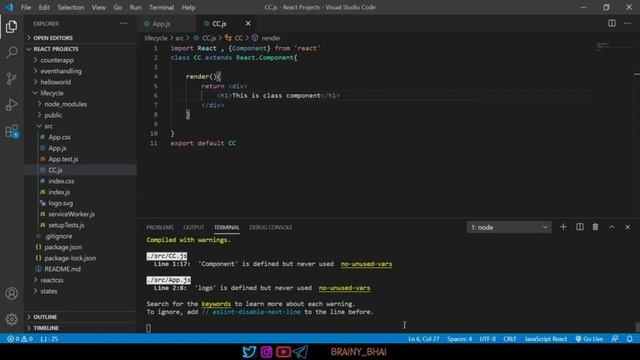The image size is (640, 360).
Task: Open the Explorer view in activity bar
Action: pos(11,27)
